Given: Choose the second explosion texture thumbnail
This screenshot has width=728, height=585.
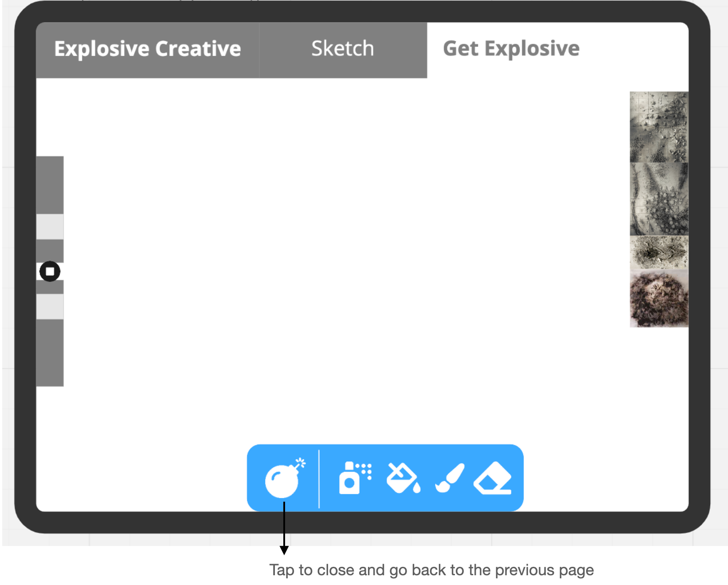Looking at the screenshot, I should coord(659,199).
